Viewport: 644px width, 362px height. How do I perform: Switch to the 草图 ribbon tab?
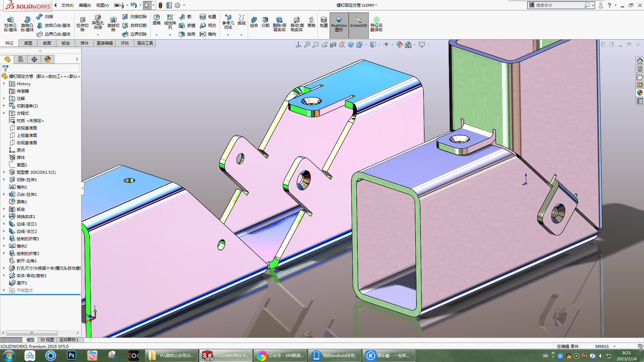(28, 43)
